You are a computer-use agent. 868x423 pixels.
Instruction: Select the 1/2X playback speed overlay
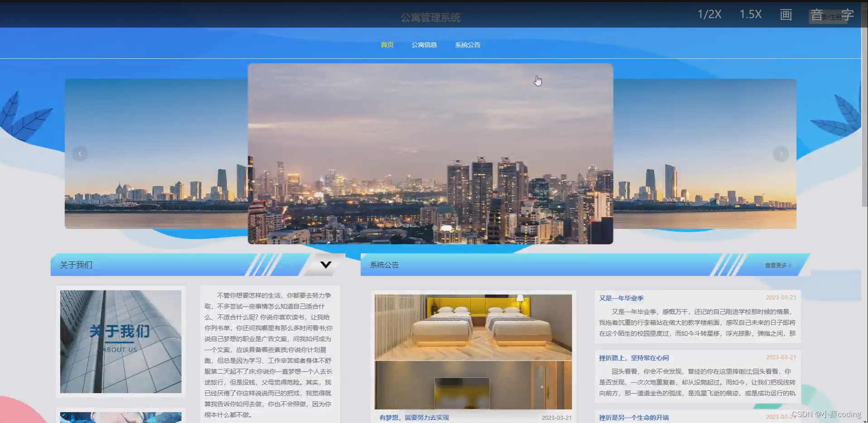[710, 14]
